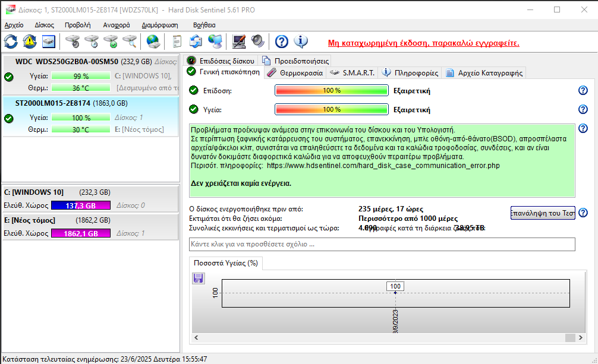Select the WDC WDS250G2B0A-00SM50 disk entry
This screenshot has height=364, width=598.
[91, 75]
